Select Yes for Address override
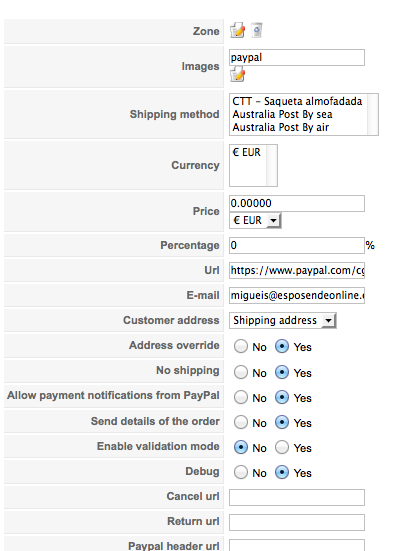Screen dimensions: 396x551 [282, 346]
